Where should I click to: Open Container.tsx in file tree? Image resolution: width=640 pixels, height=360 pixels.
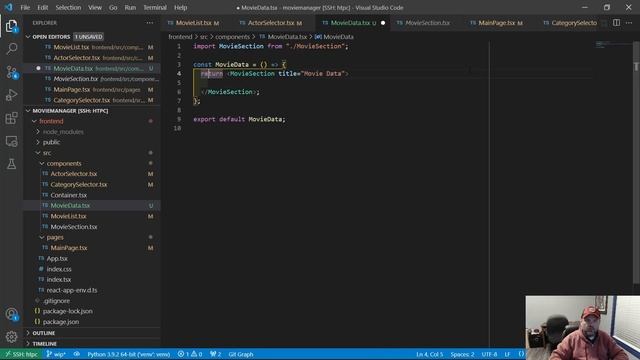click(x=69, y=195)
